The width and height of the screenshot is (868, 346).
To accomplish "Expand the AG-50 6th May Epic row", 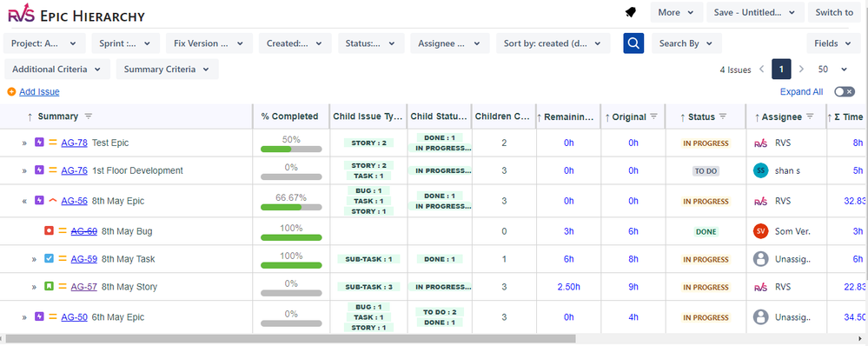I will pyautogui.click(x=23, y=317).
